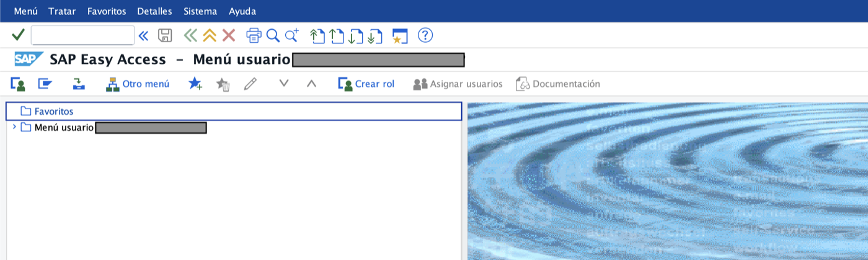This screenshot has height=260, width=868.
Task: Open SAP Business Workplace icon
Action: (x=79, y=84)
